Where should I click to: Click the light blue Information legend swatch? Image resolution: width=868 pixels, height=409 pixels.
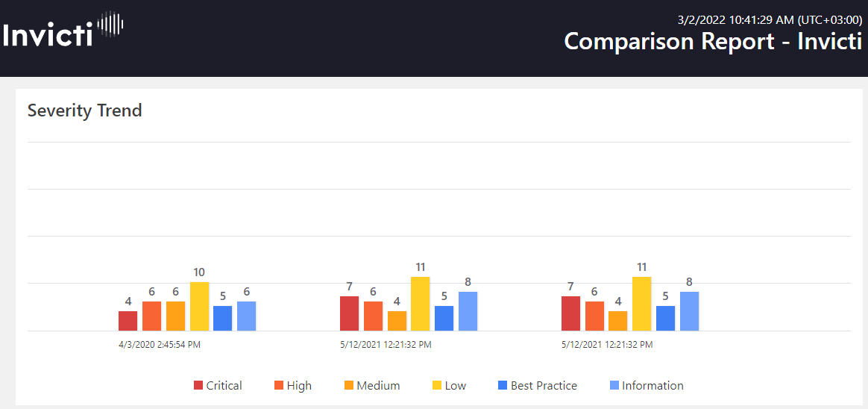pyautogui.click(x=614, y=386)
